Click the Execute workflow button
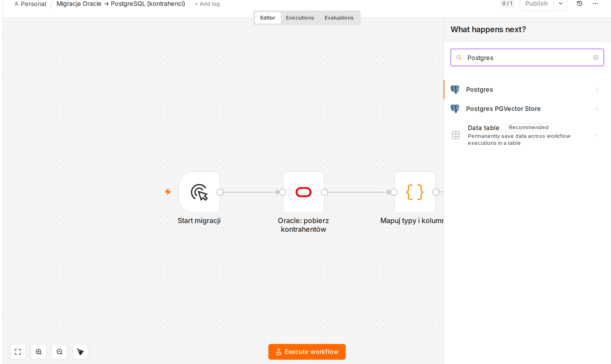This screenshot has height=364, width=611. coord(307,352)
